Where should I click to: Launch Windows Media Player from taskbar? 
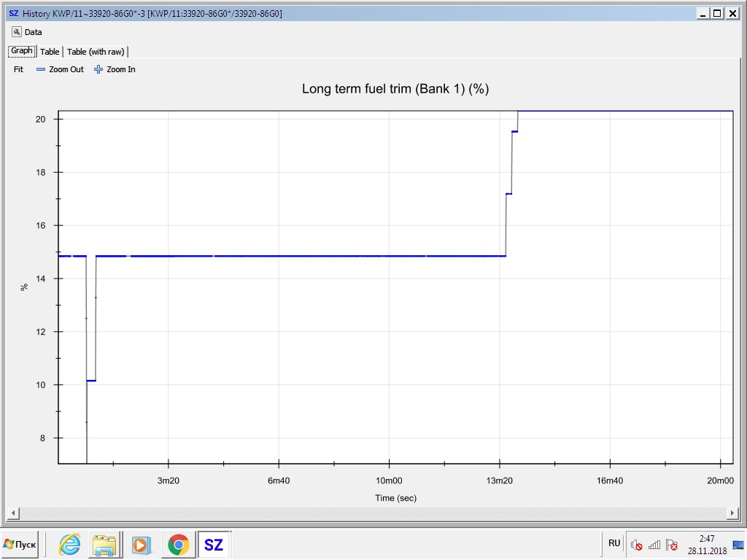pyautogui.click(x=140, y=544)
